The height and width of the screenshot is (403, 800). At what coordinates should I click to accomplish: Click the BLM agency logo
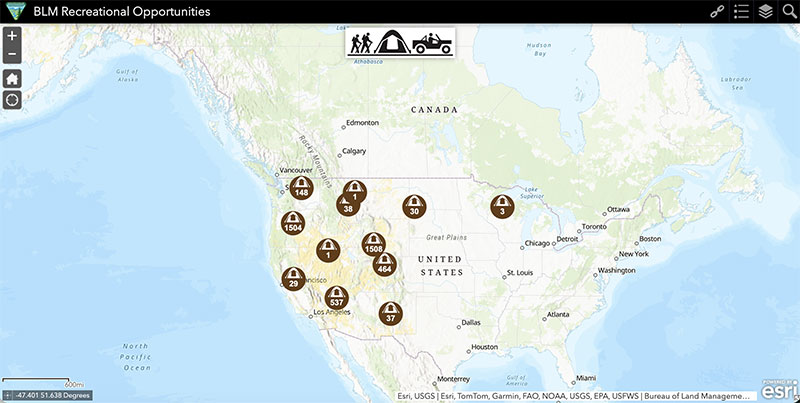16,11
